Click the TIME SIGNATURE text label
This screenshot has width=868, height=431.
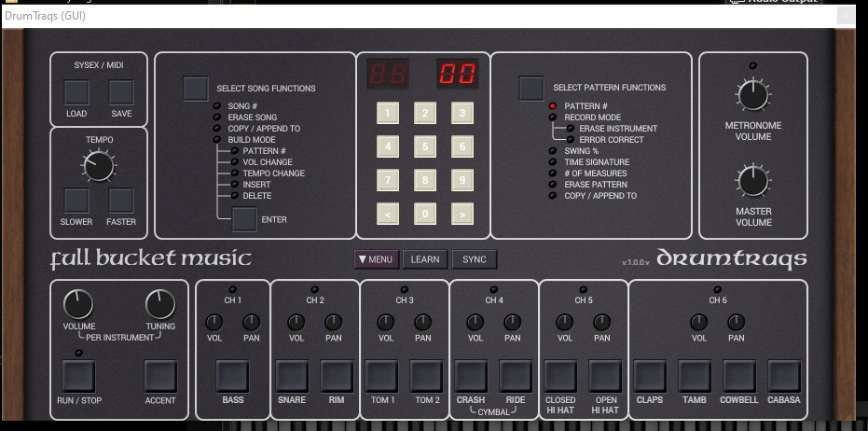click(597, 161)
